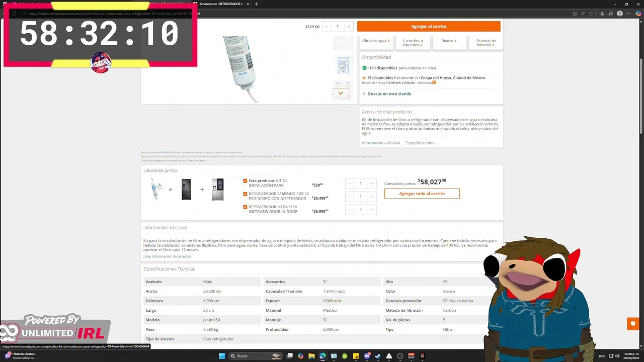The width and height of the screenshot is (644, 362).
Task: Click the Garantía proveedor value 90 días
Action: point(458,301)
